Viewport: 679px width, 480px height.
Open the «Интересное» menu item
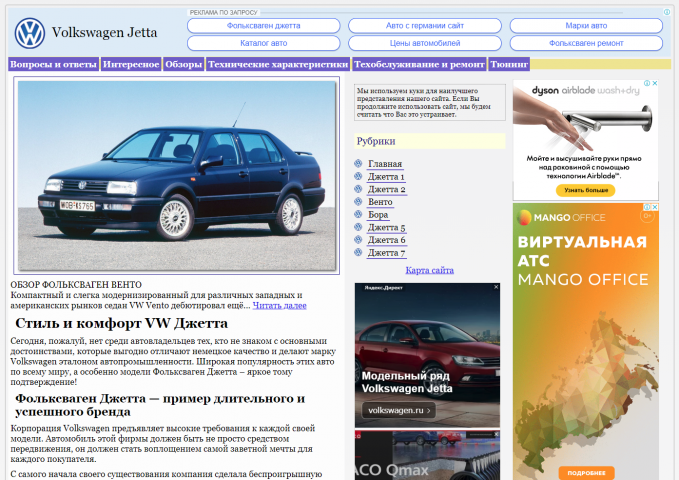pos(131,64)
